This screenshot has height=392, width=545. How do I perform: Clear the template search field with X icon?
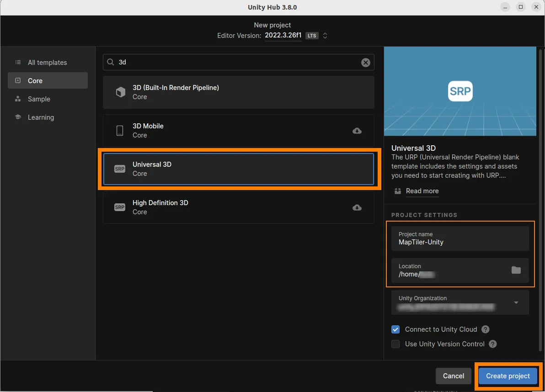365,63
